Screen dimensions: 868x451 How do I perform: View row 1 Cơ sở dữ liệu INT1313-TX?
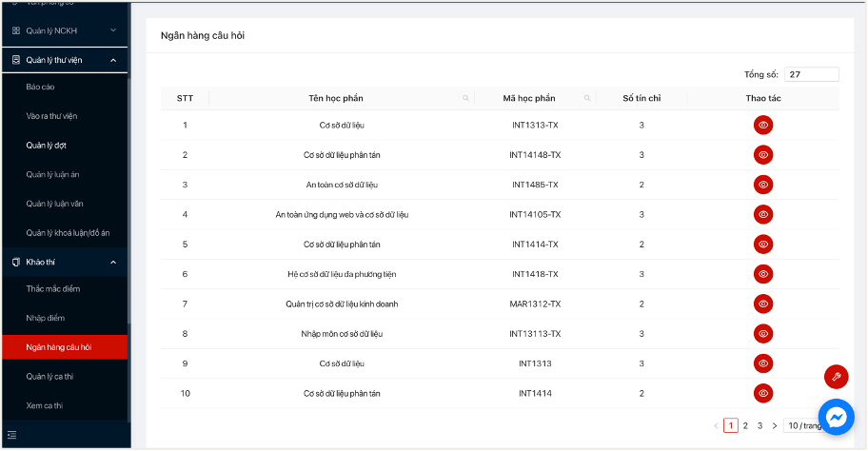click(762, 125)
